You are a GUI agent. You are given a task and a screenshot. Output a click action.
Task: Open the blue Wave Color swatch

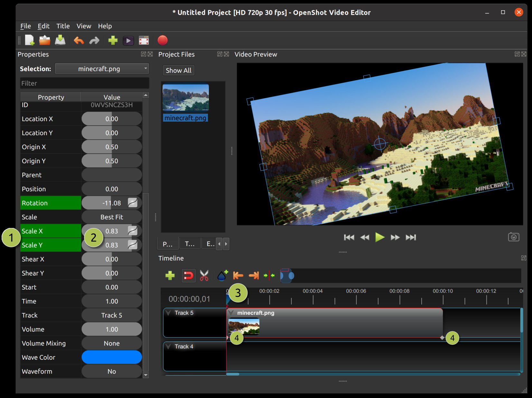[111, 357]
